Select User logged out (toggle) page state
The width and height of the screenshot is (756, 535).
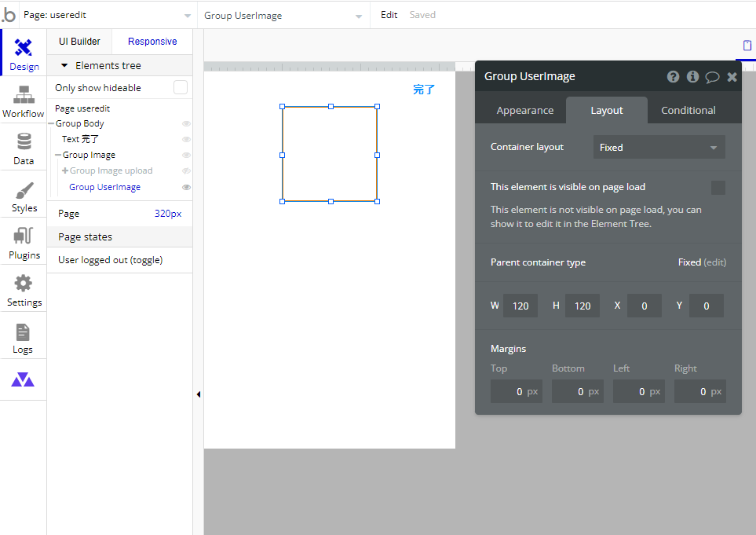click(111, 260)
